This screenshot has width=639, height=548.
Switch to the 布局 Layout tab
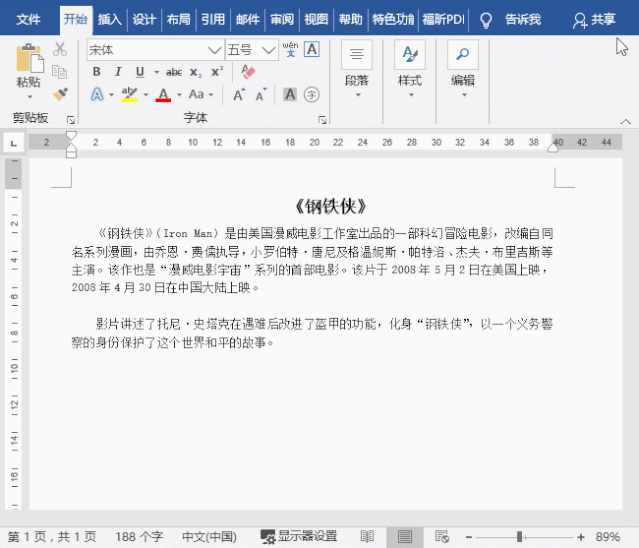tap(178, 20)
